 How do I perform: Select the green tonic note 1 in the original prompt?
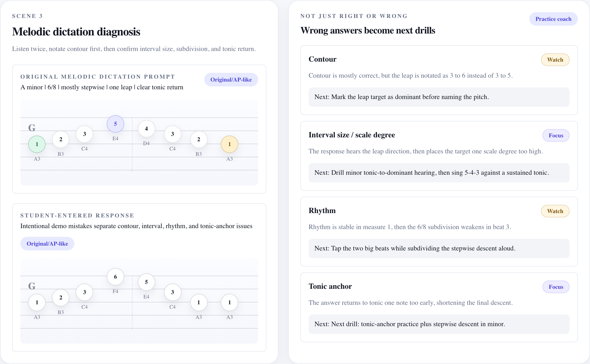coord(37,144)
